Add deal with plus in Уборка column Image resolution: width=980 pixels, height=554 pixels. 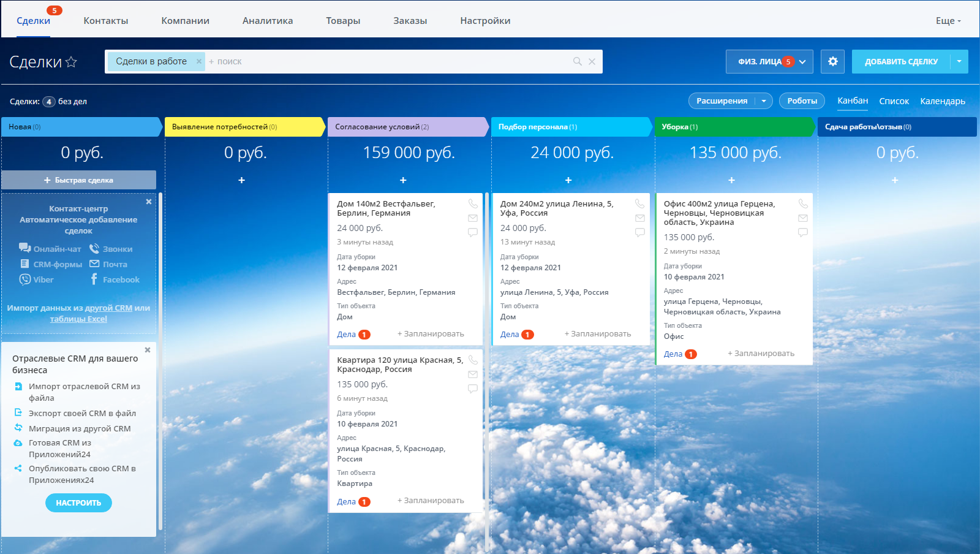(x=731, y=180)
